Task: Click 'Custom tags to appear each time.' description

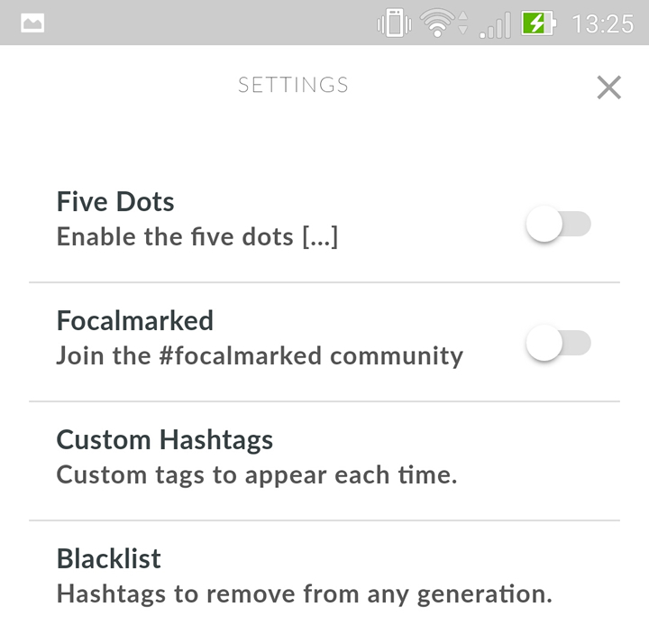Action: pyautogui.click(x=257, y=474)
